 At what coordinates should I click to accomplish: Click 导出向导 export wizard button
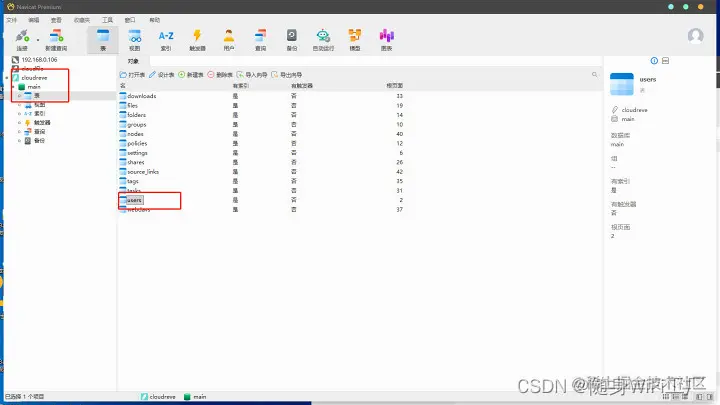point(287,75)
